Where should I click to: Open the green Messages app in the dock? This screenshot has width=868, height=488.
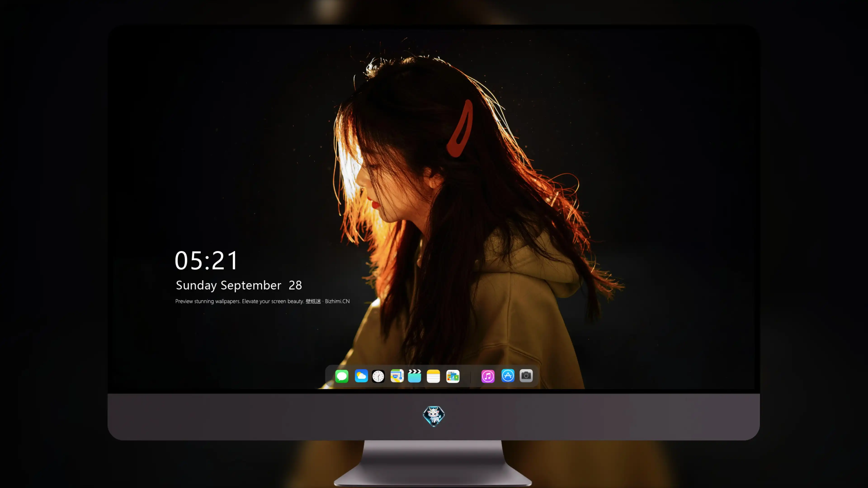tap(342, 376)
